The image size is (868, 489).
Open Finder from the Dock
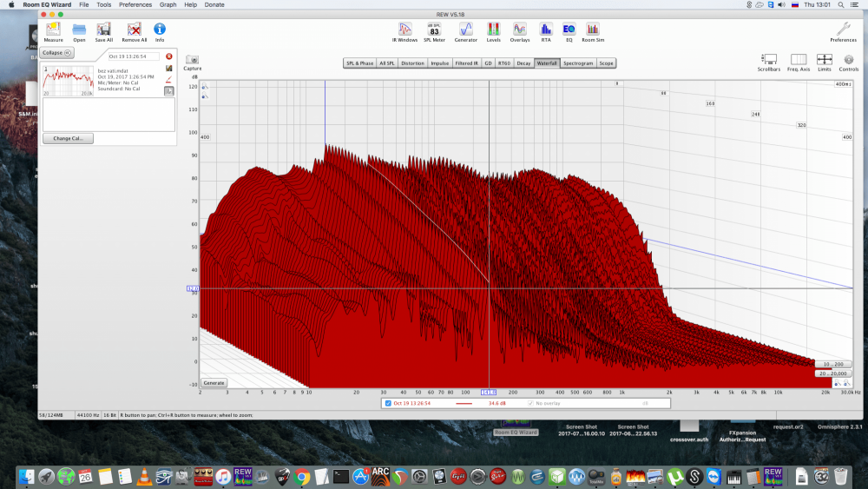click(x=26, y=476)
